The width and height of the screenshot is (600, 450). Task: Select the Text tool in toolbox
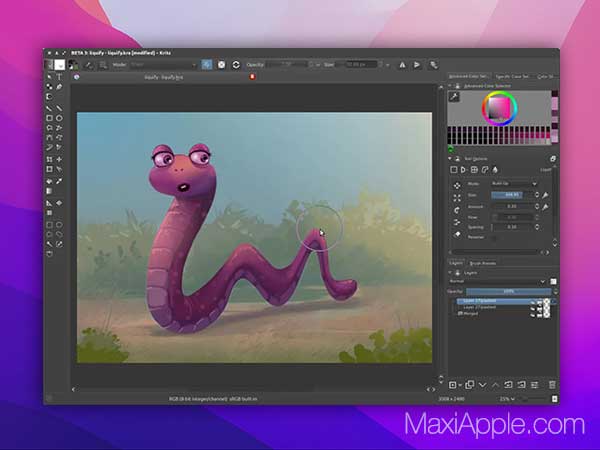coord(59,77)
